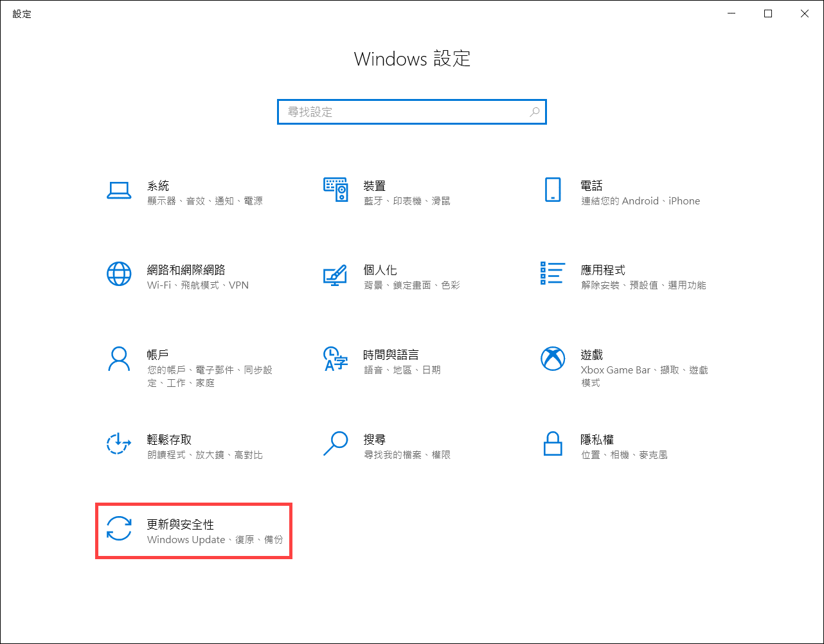Open the 裝置 keyboard and speaker icon
The image size is (824, 644).
[x=336, y=190]
